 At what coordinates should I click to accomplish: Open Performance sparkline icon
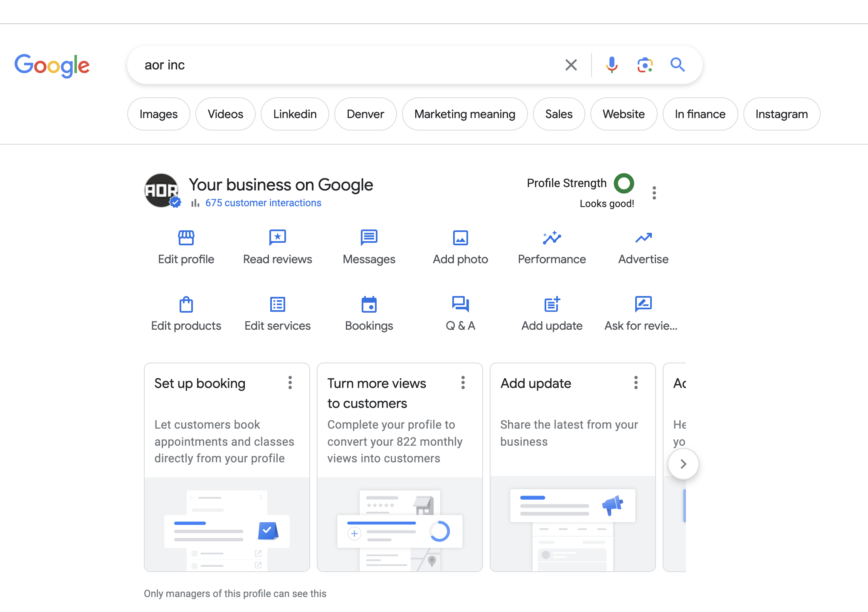click(552, 238)
